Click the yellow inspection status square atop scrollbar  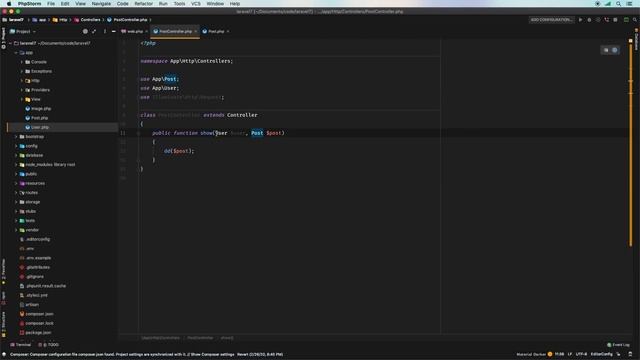click(x=631, y=41)
